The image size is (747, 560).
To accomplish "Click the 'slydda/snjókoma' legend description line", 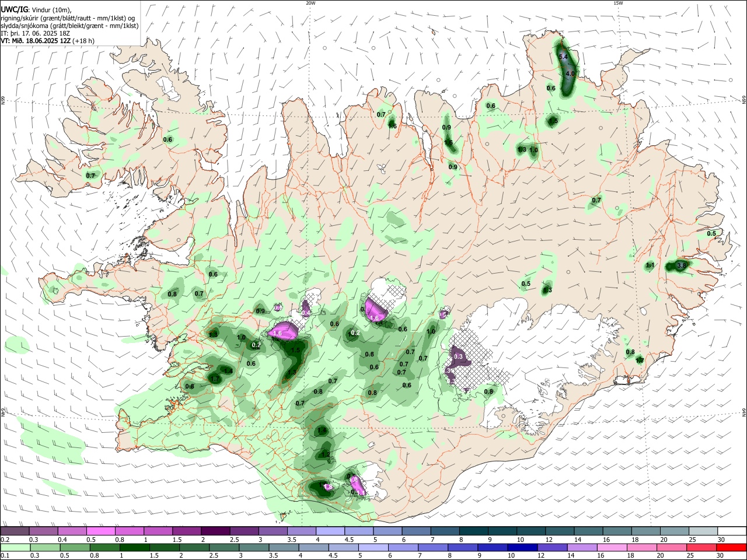I will coord(70,26).
